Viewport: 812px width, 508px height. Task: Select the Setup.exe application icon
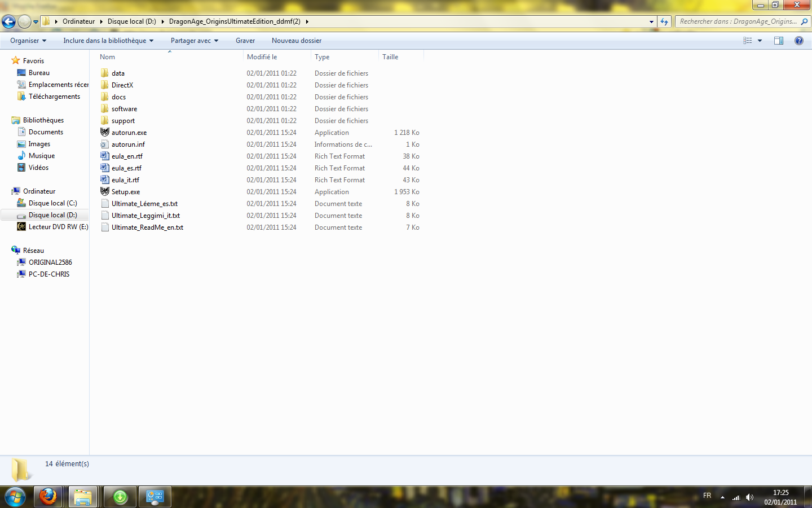click(104, 191)
